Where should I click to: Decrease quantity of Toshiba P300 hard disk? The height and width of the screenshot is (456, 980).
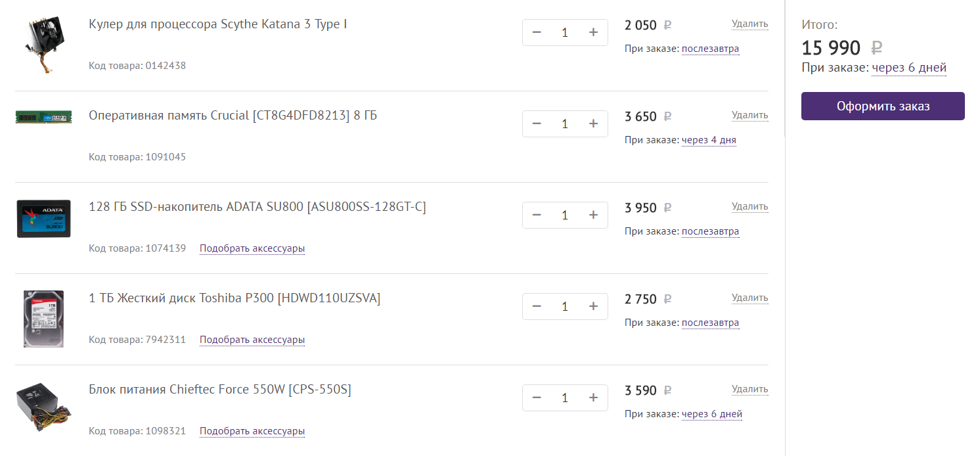click(x=537, y=306)
